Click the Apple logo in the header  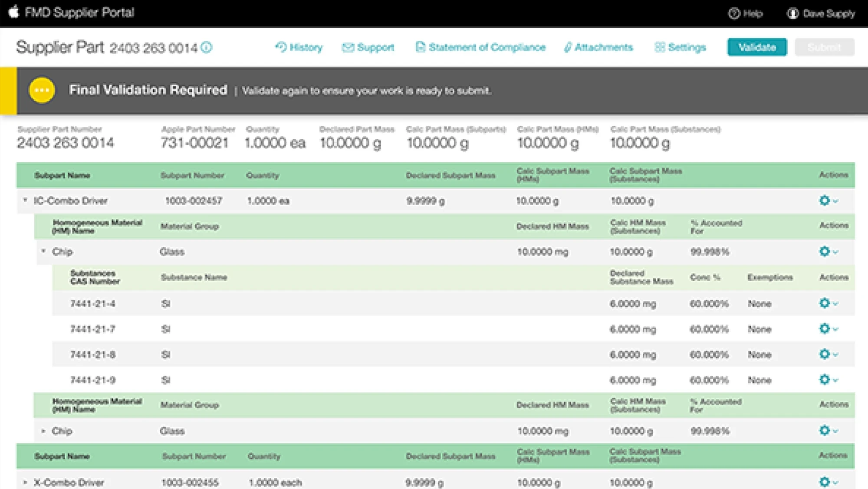coord(14,12)
